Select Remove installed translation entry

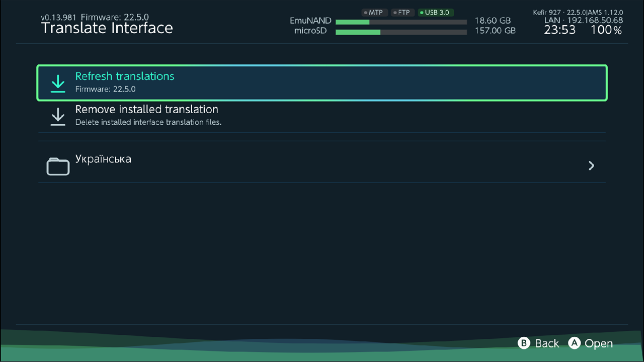click(322, 116)
